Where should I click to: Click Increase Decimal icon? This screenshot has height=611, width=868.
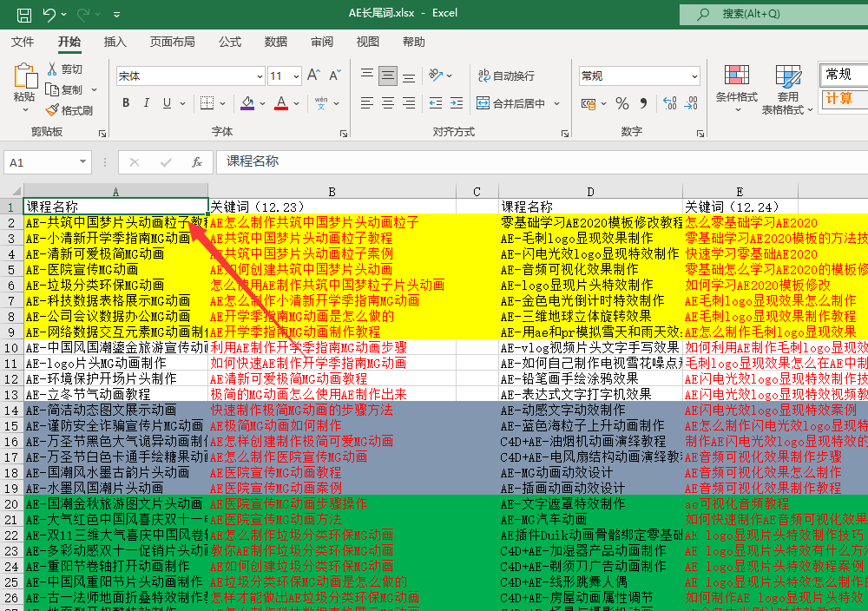[670, 103]
